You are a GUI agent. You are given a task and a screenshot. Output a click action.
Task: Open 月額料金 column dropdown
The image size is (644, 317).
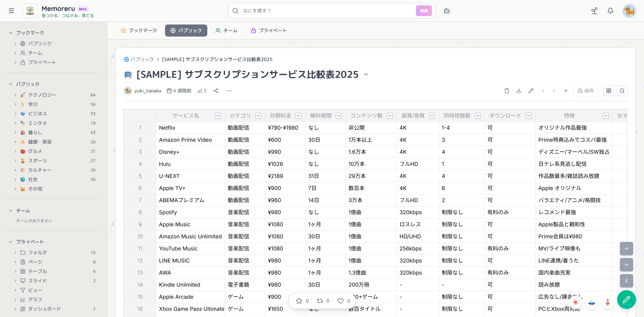pos(299,116)
